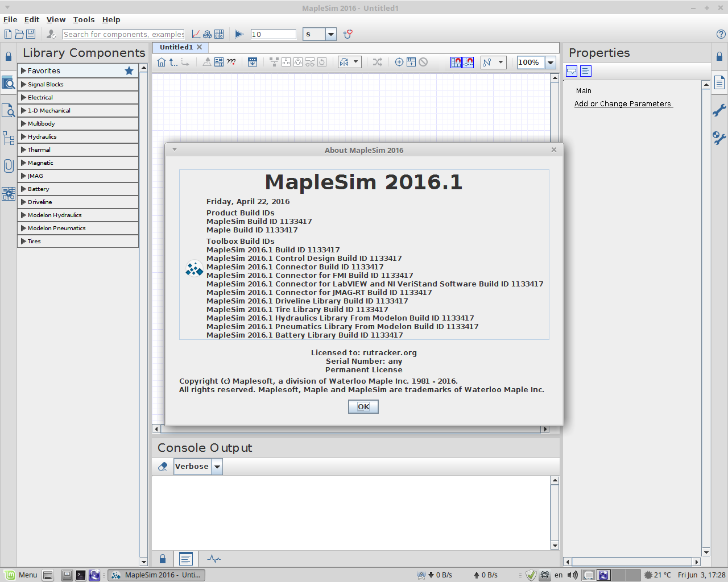Open the Verbose level dropdown

coord(217,467)
